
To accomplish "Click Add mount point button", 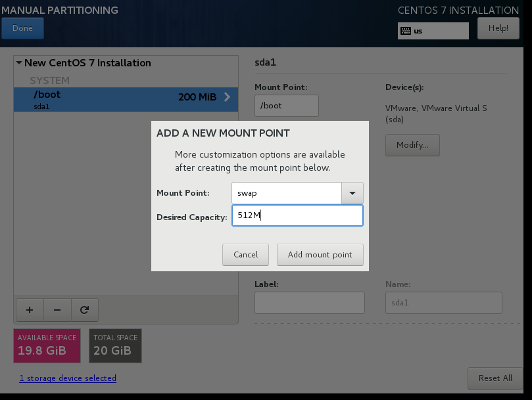I will point(320,255).
